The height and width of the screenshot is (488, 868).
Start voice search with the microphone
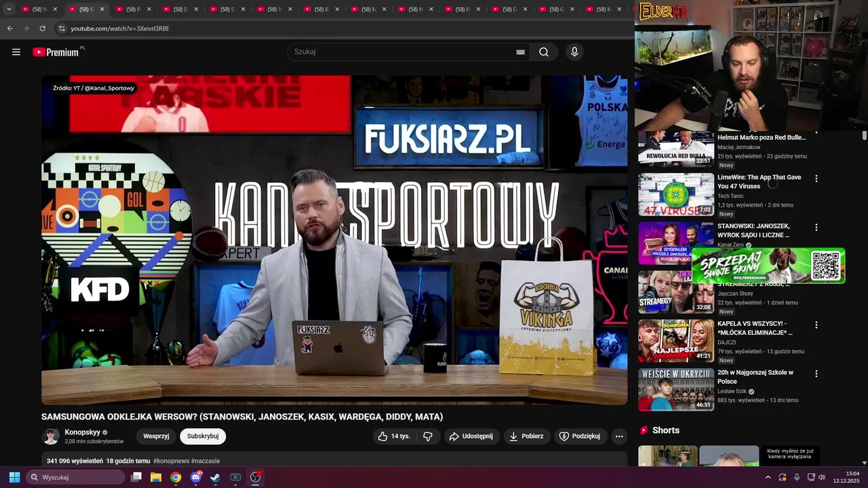click(x=574, y=52)
